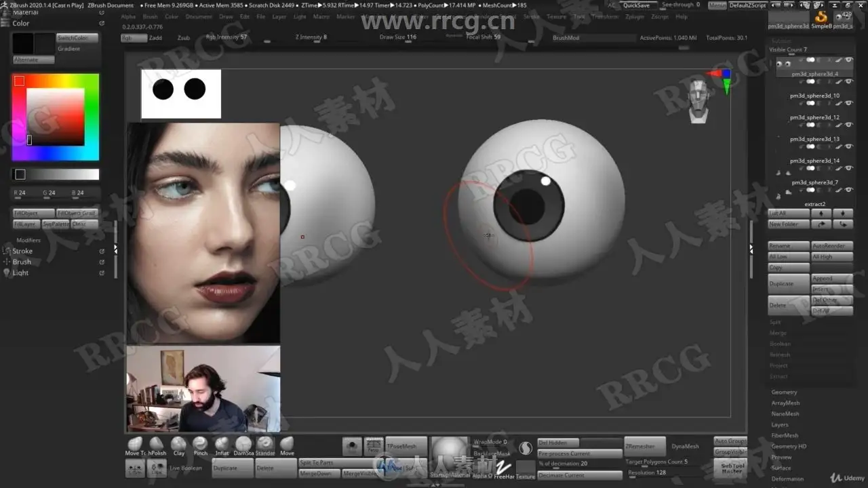Toggle visibility eye of pm3d_sphere3d_13
Image resolution: width=868 pixels, height=488 pixels.
pyautogui.click(x=848, y=125)
